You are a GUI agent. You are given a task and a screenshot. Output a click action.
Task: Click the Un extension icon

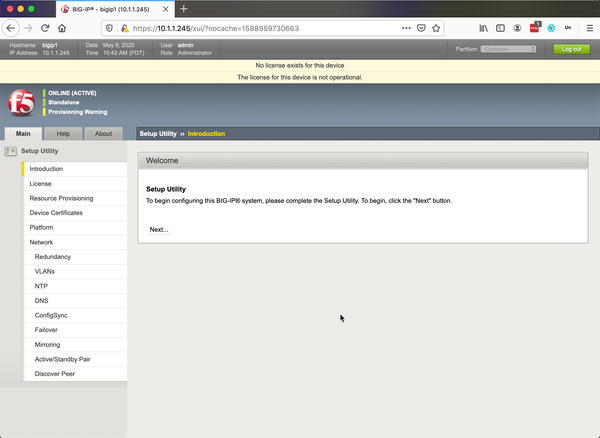click(x=568, y=28)
